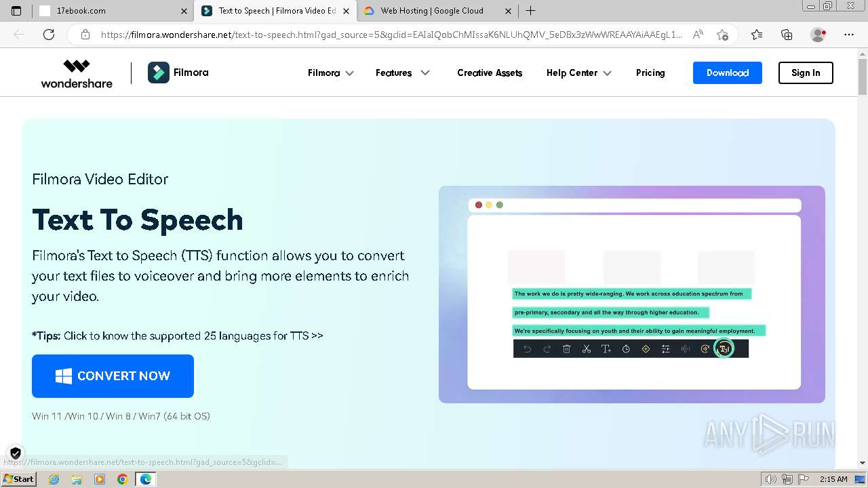
Task: Close the 17ebook.com tab
Action: pos(184,11)
